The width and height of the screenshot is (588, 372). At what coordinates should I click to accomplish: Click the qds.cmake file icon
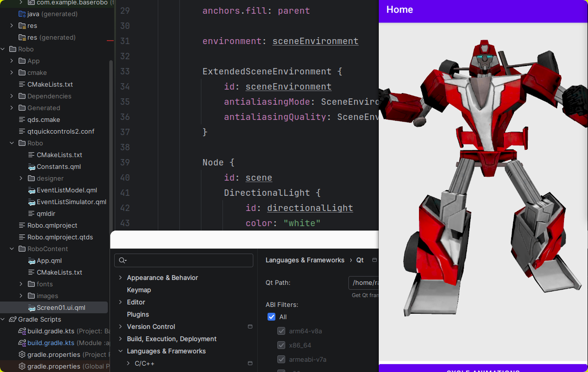pyautogui.click(x=22, y=119)
